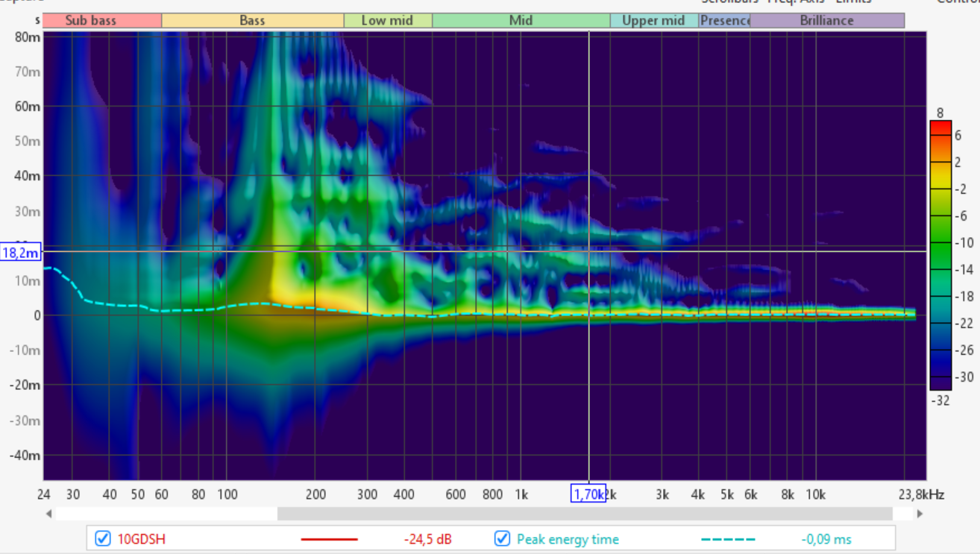Click the dashed cyan peak energy line sample
The width and height of the screenshot is (980, 554).
[729, 539]
